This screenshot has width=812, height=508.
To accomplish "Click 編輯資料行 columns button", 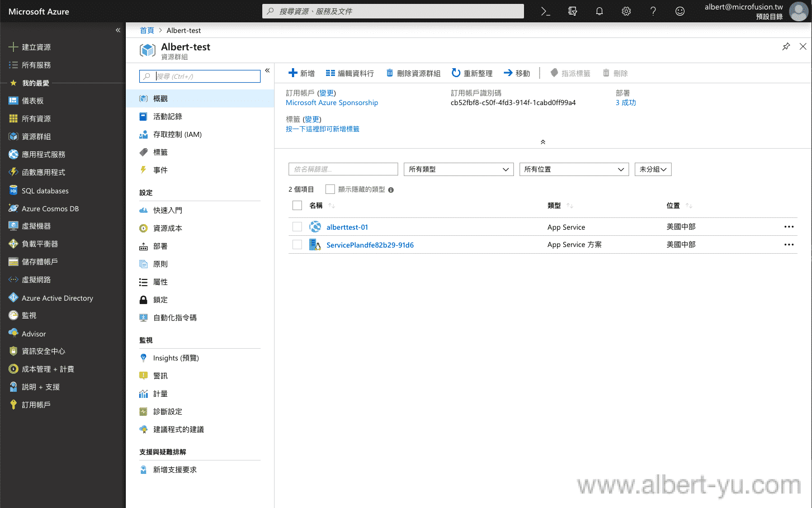I will click(x=350, y=73).
